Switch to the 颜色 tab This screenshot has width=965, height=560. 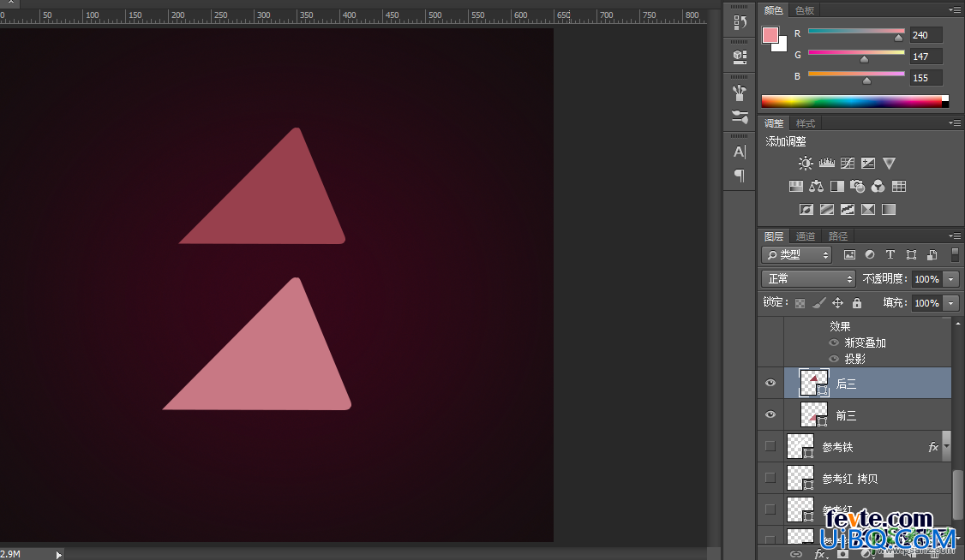774,9
